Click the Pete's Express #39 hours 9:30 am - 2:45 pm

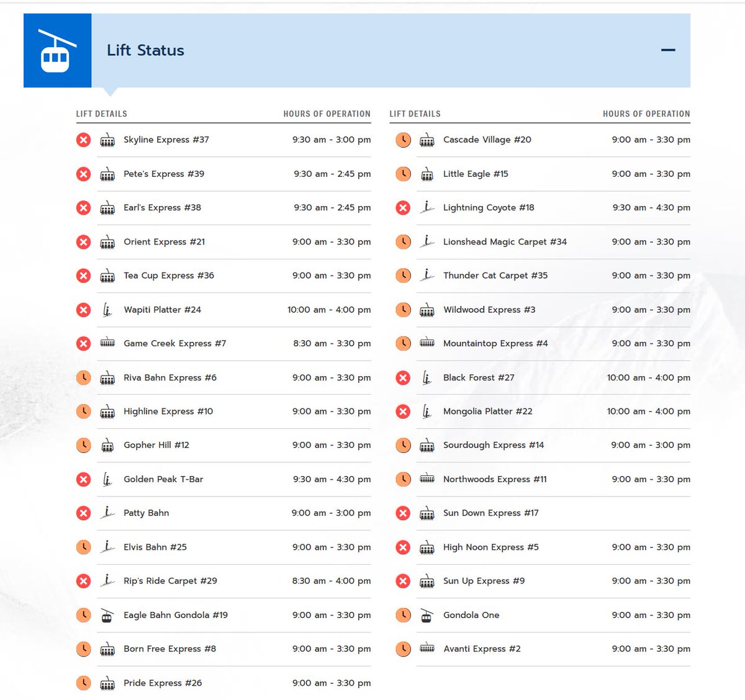pyautogui.click(x=332, y=174)
